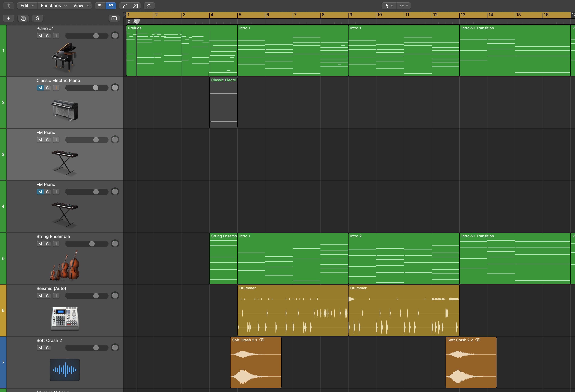
Task: Click the drop-down tray icon above tracks
Action: (x=114, y=18)
